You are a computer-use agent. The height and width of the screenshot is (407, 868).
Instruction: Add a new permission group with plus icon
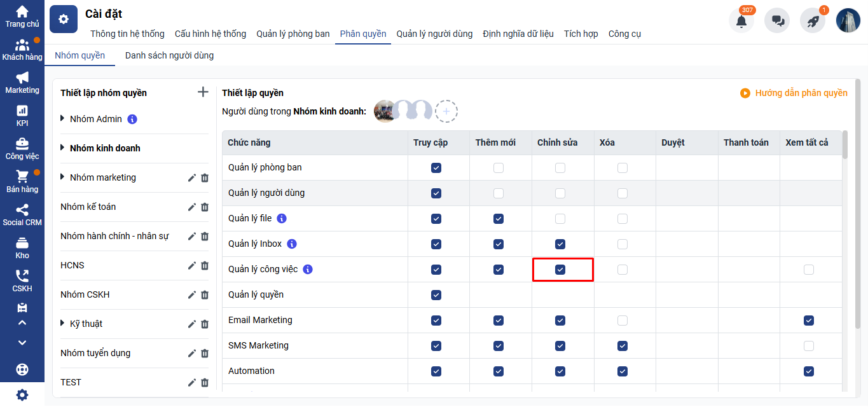[x=203, y=92]
